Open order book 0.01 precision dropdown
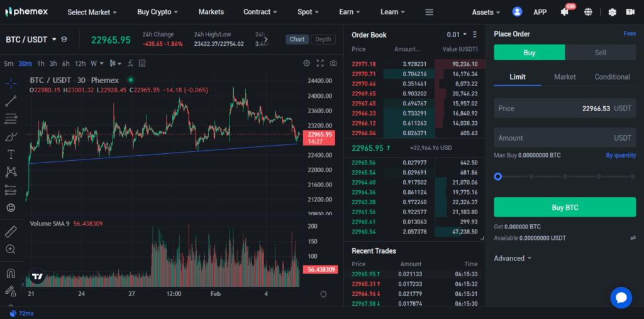Image resolution: width=644 pixels, height=319 pixels. (457, 35)
